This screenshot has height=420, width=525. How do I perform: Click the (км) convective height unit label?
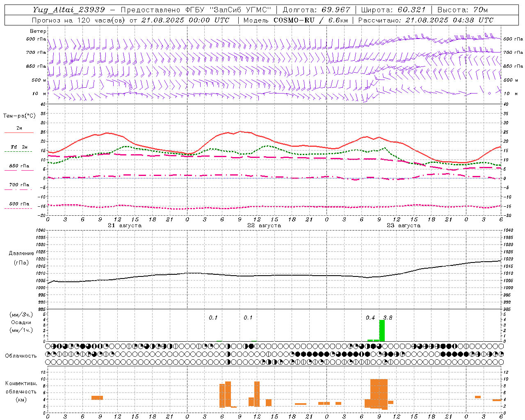21,399
